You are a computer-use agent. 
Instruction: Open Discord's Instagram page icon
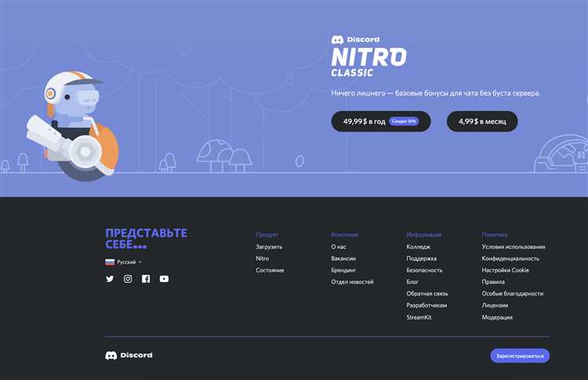pyautogui.click(x=128, y=279)
